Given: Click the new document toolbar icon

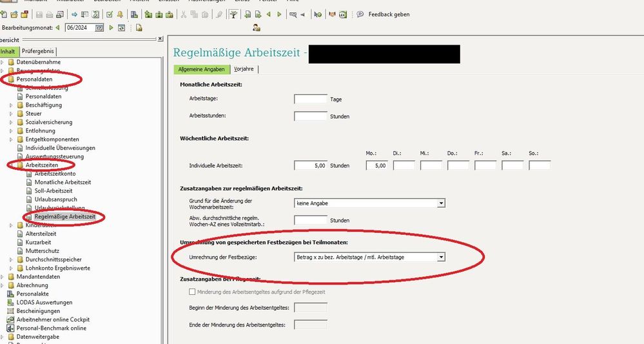Looking at the screenshot, I should [x=4, y=14].
